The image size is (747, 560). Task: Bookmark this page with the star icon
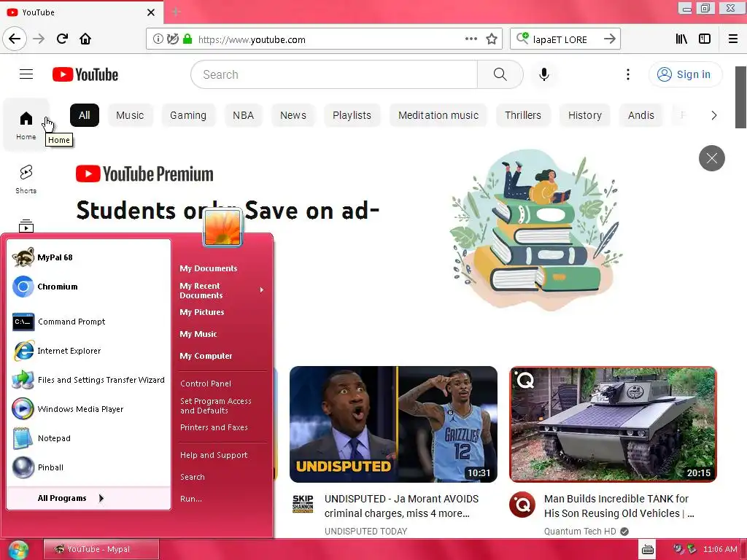click(x=492, y=39)
